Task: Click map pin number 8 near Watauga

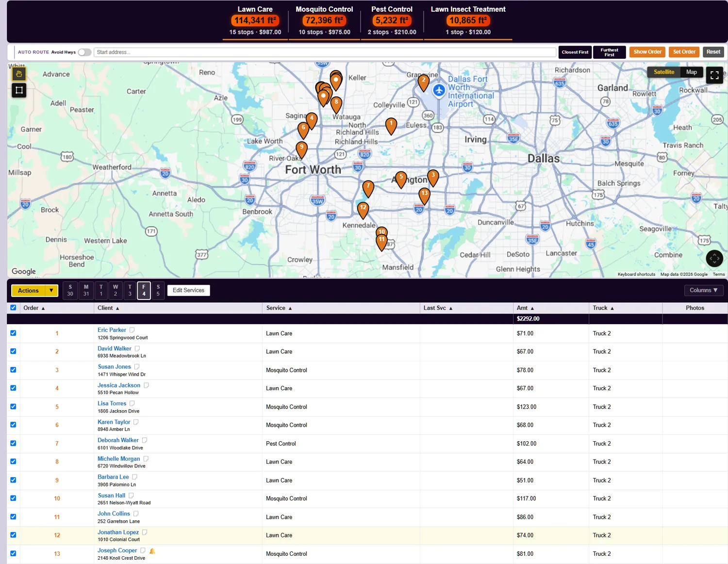Action: (336, 104)
